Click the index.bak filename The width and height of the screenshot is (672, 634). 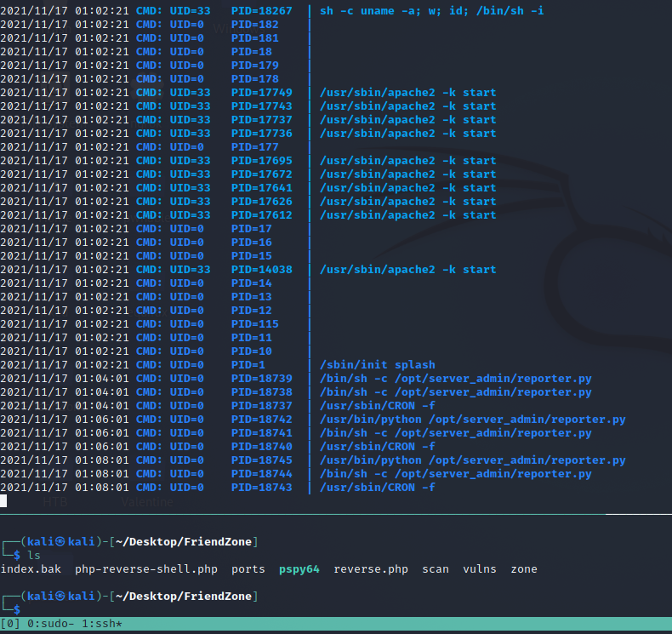click(x=31, y=568)
